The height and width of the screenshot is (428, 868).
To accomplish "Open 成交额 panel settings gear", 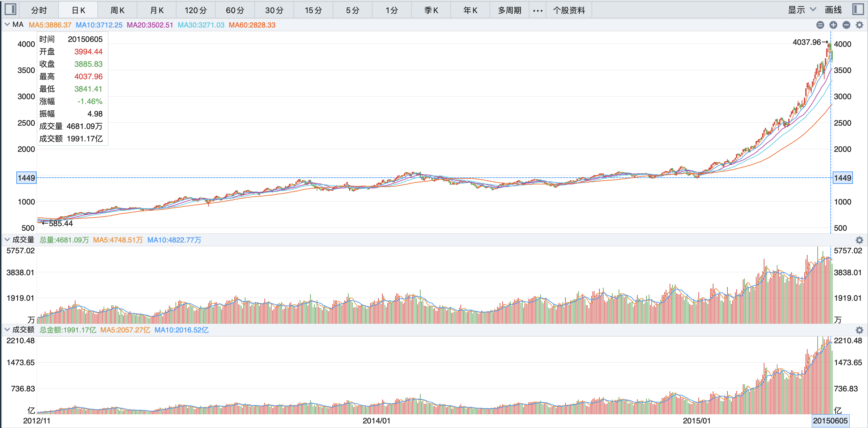I will (859, 330).
